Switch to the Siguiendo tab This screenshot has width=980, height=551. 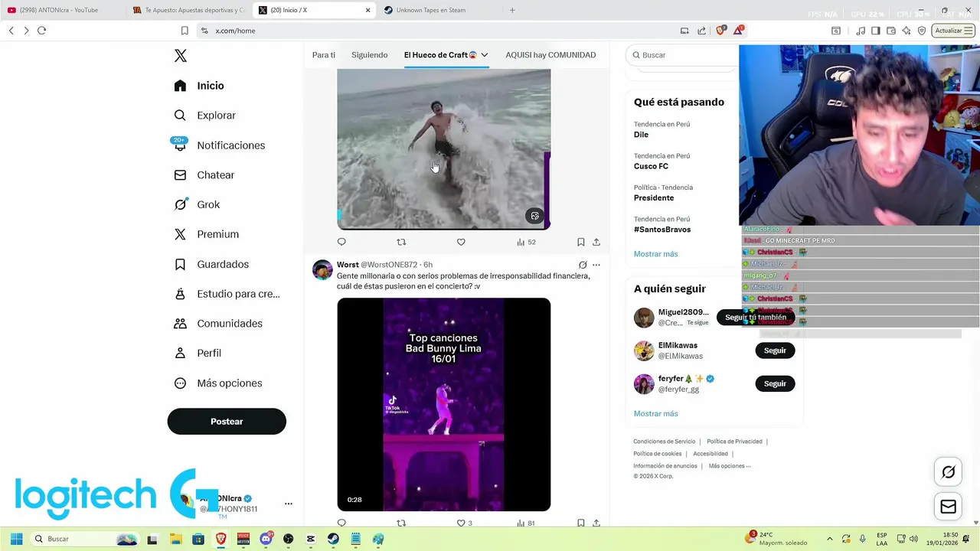[369, 55]
